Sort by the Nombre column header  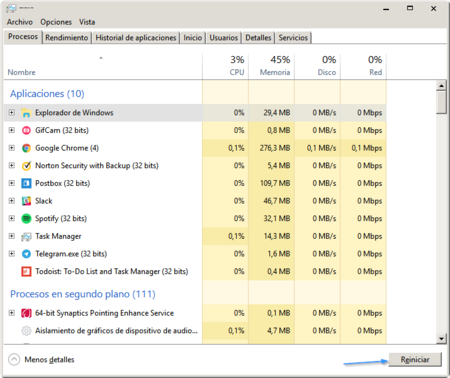click(x=103, y=67)
